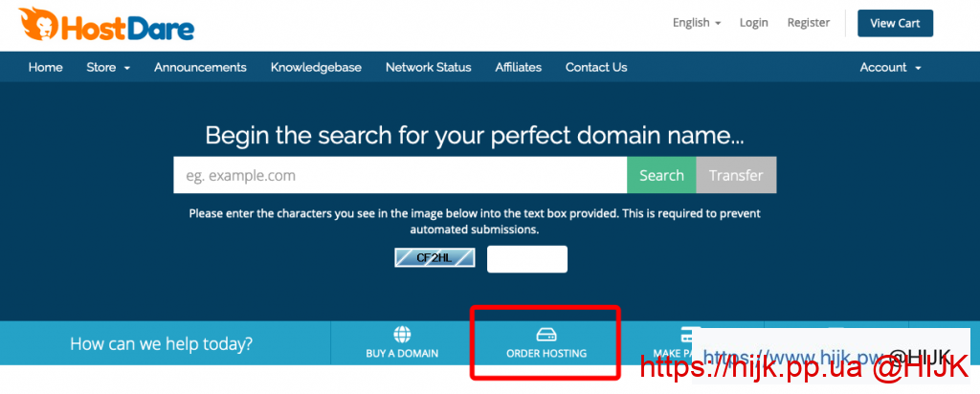Expand the Store menu dropdown
Screen dimensions: 980x394
108,67
